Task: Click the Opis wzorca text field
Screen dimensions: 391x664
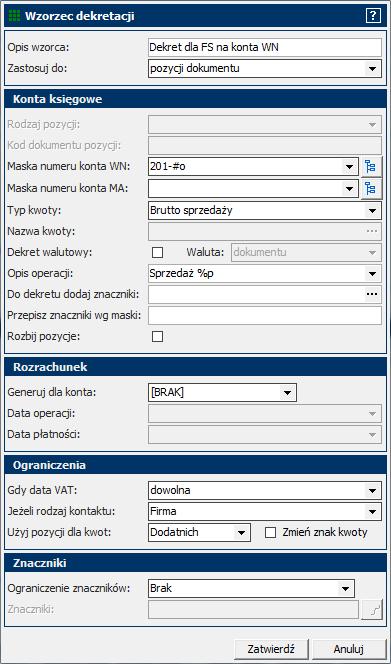Action: point(265,47)
